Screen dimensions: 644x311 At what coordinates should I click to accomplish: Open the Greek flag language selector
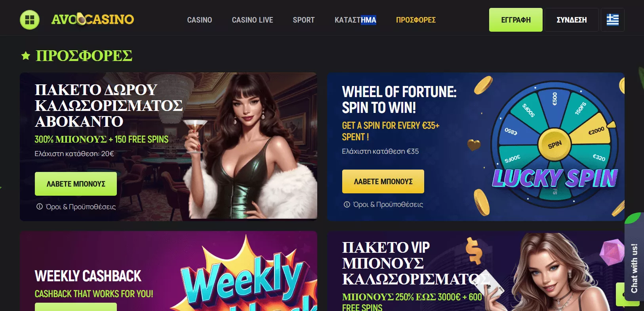click(x=612, y=20)
